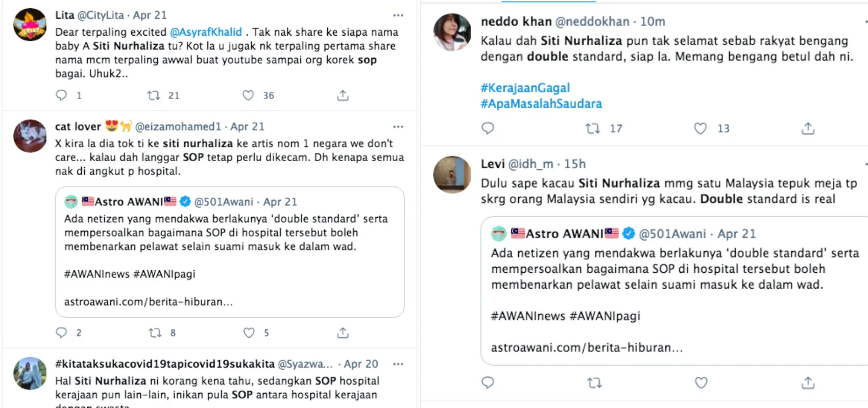This screenshot has height=408, width=868.
Task: Retweet neddo khan's tweet with 17 retweets
Action: point(593,129)
